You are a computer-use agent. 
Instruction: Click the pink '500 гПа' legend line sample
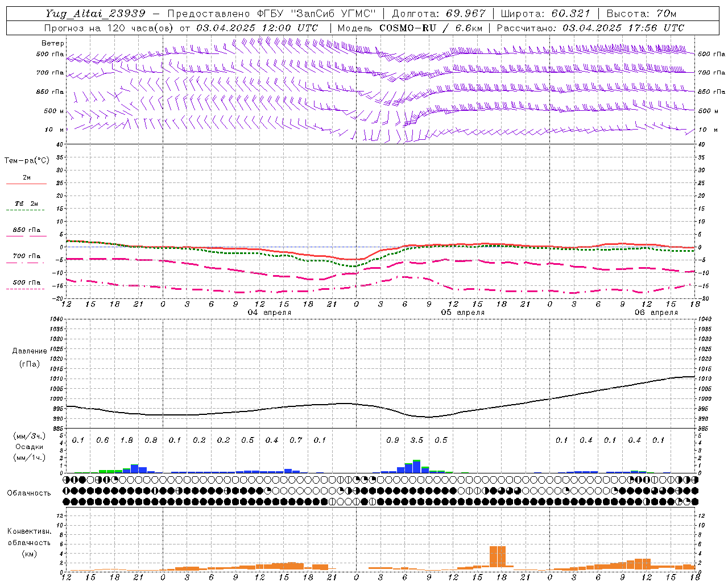coord(26,289)
